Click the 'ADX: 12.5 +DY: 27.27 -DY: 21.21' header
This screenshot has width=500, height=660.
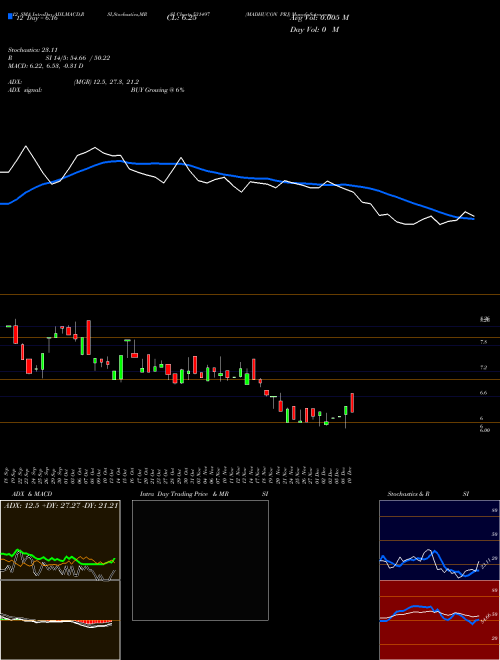point(61,505)
